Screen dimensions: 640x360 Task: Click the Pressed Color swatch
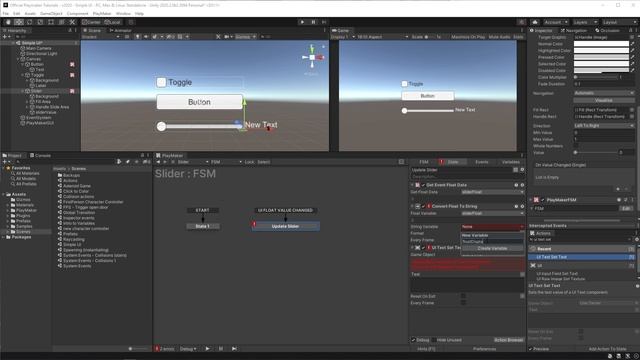click(602, 57)
